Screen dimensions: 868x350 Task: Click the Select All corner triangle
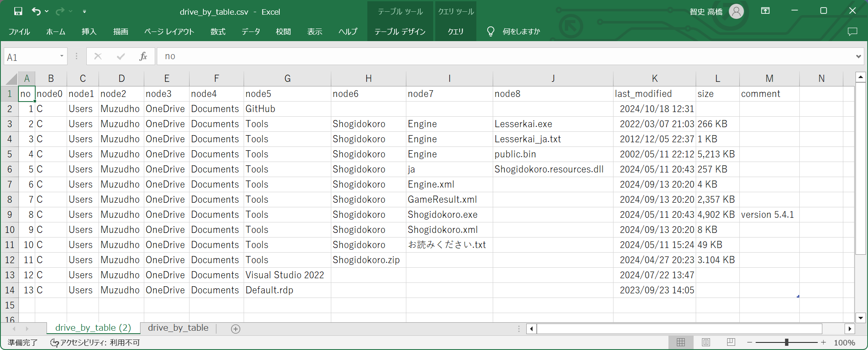11,78
